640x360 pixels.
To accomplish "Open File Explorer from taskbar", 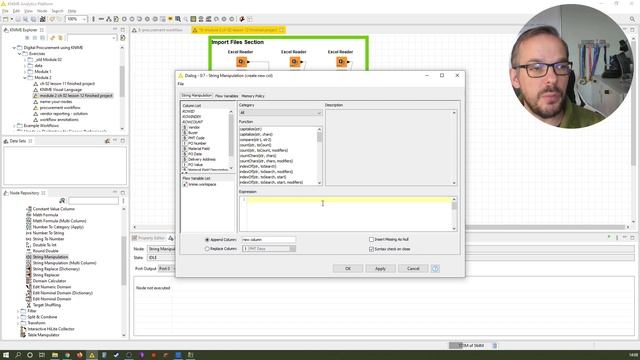I will click(55, 355).
